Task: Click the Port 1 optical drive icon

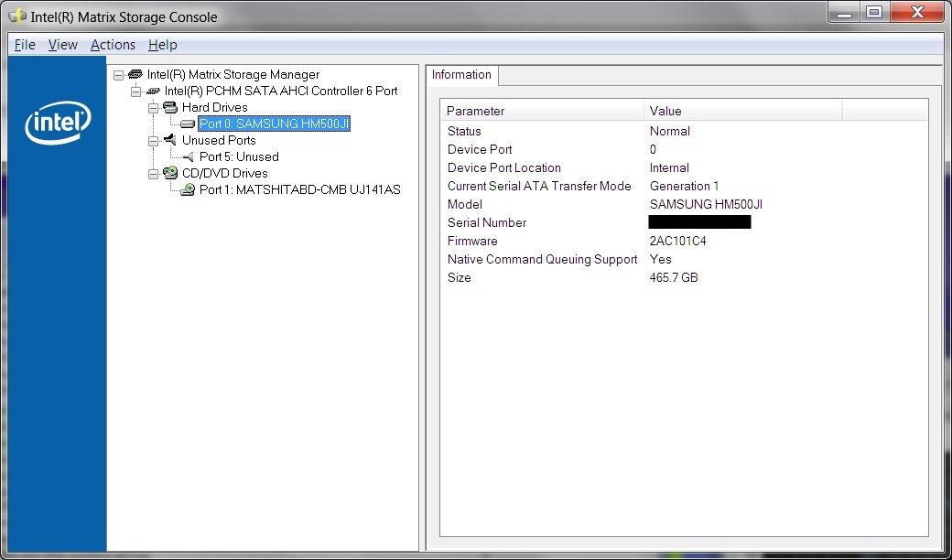Action: click(189, 189)
